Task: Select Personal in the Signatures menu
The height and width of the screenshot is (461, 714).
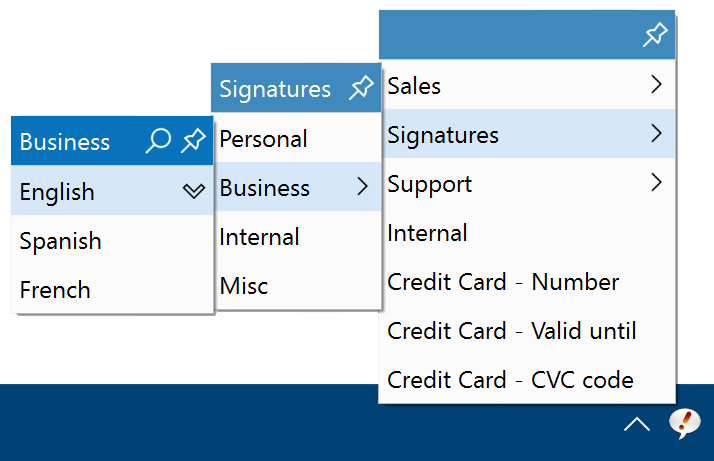Action: pyautogui.click(x=298, y=138)
